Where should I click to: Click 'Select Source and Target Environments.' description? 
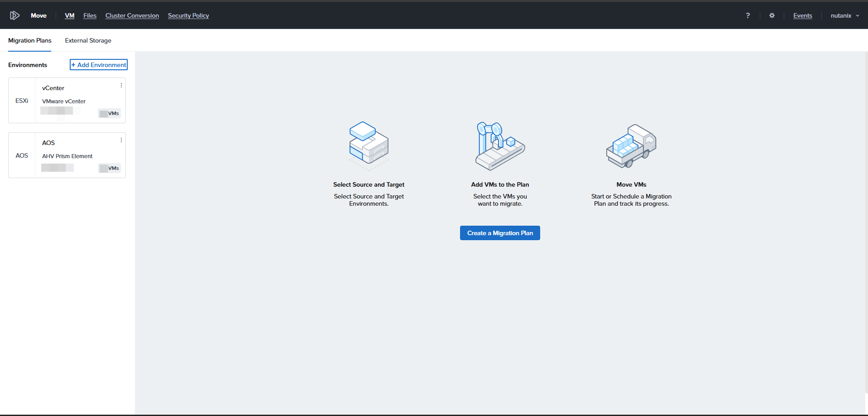369,200
